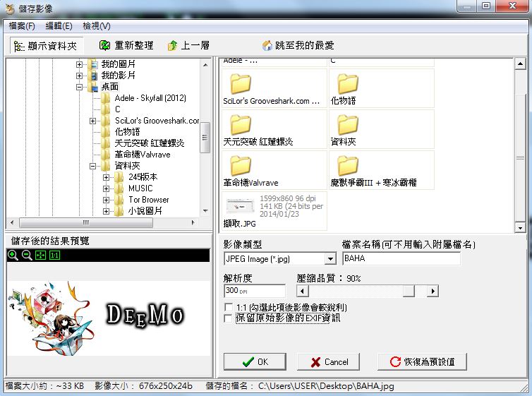The height and width of the screenshot is (396, 532).
Task: Expand 245版本 tree node
Action: (107, 177)
